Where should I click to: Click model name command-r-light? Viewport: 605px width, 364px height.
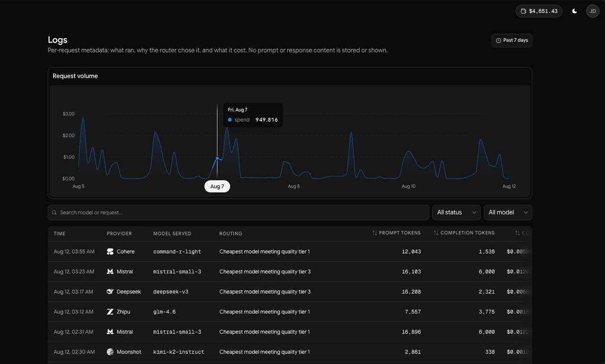tap(177, 251)
